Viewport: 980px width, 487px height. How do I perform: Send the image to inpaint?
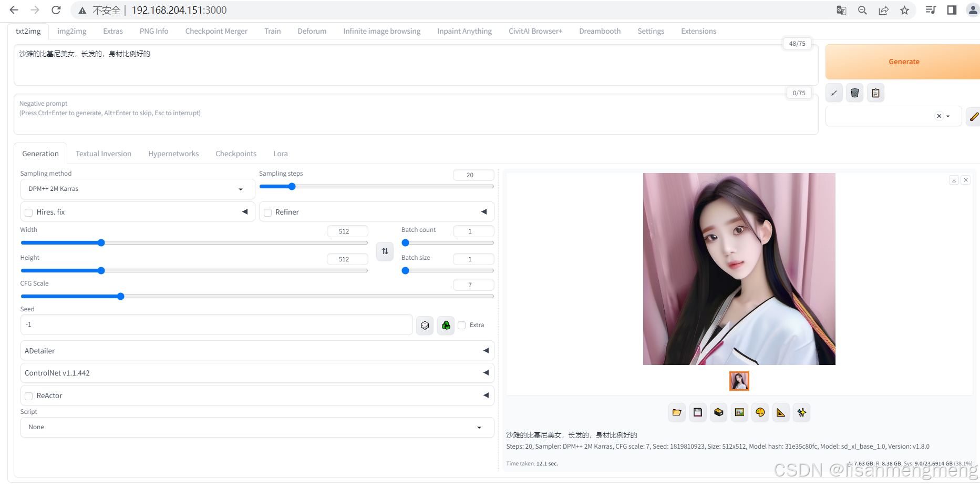(x=760, y=412)
